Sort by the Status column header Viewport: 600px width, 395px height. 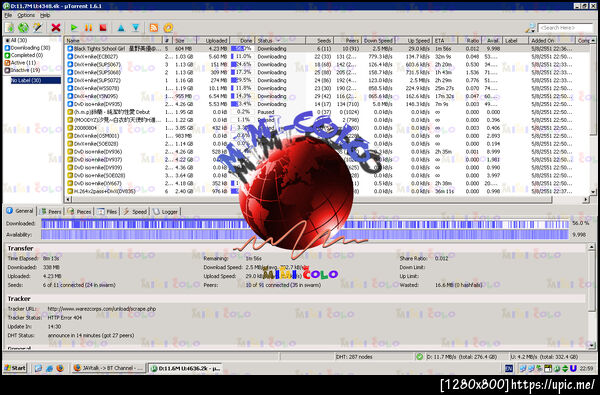tap(280, 40)
